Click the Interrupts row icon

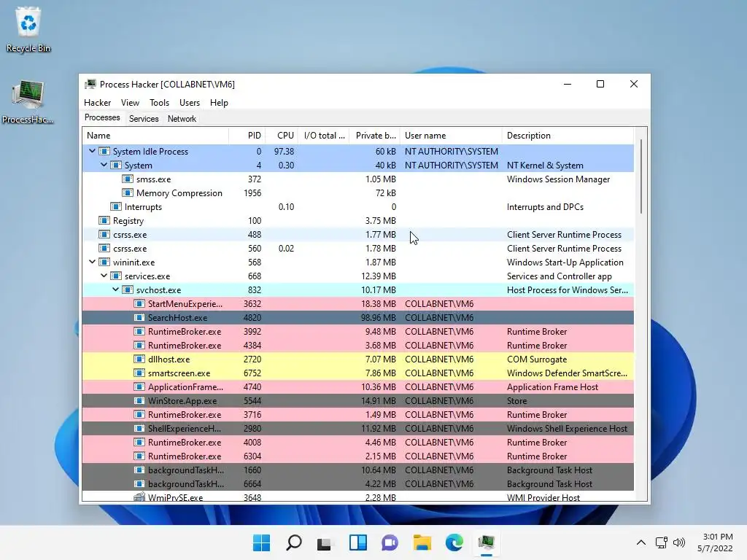coord(116,206)
